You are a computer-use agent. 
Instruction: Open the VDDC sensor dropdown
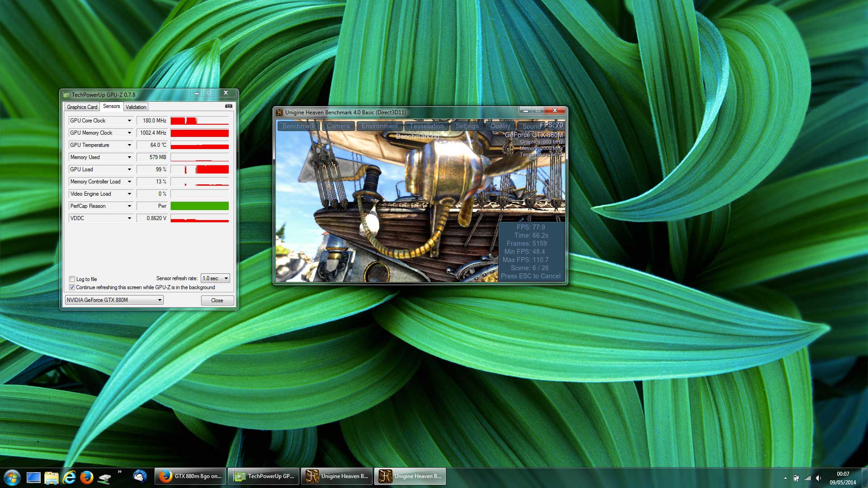coord(129,218)
